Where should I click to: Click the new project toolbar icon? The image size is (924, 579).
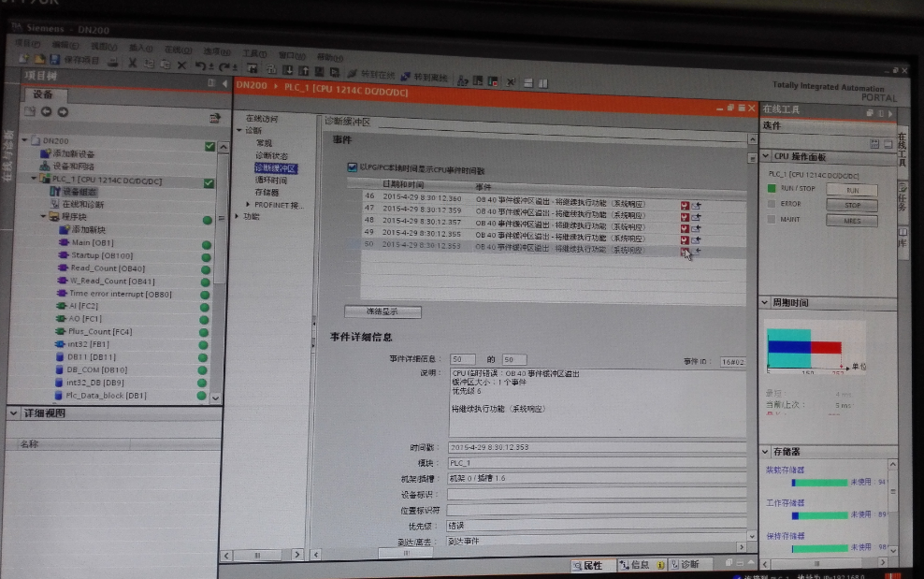tap(23, 58)
